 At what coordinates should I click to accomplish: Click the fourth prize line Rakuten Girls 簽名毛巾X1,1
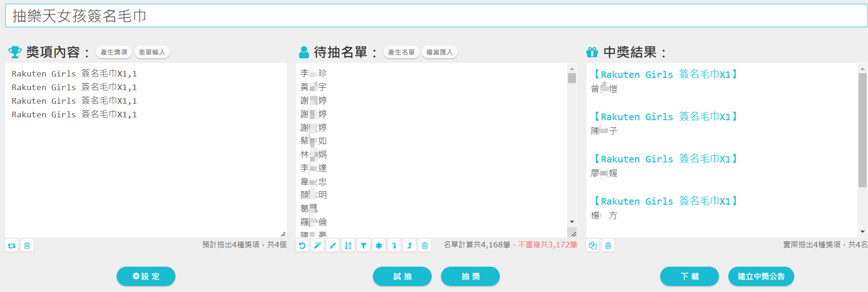(74, 114)
